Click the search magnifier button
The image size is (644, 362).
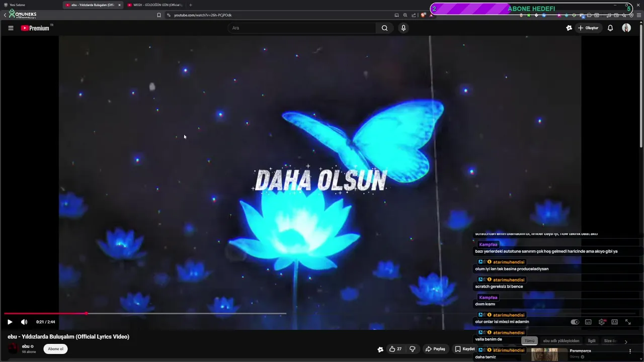click(x=384, y=28)
